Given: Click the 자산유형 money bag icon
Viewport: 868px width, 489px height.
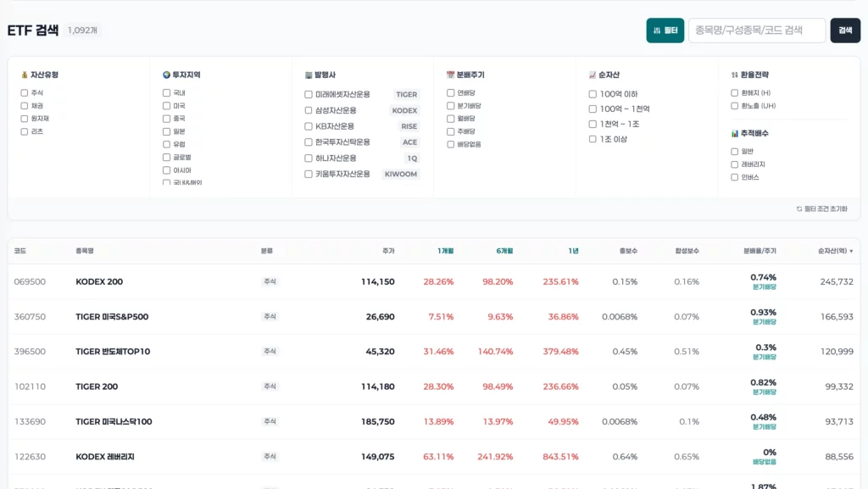Looking at the screenshot, I should (x=25, y=75).
